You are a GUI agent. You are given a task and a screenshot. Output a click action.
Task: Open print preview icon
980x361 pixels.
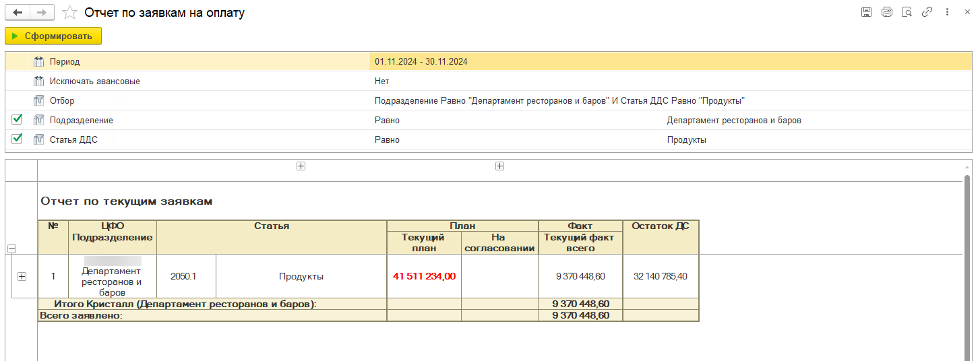tap(907, 12)
